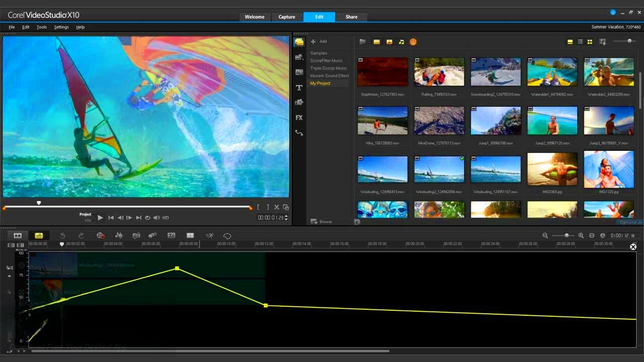Adjust the timeline zoom slider
The height and width of the screenshot is (362, 644).
(x=567, y=235)
